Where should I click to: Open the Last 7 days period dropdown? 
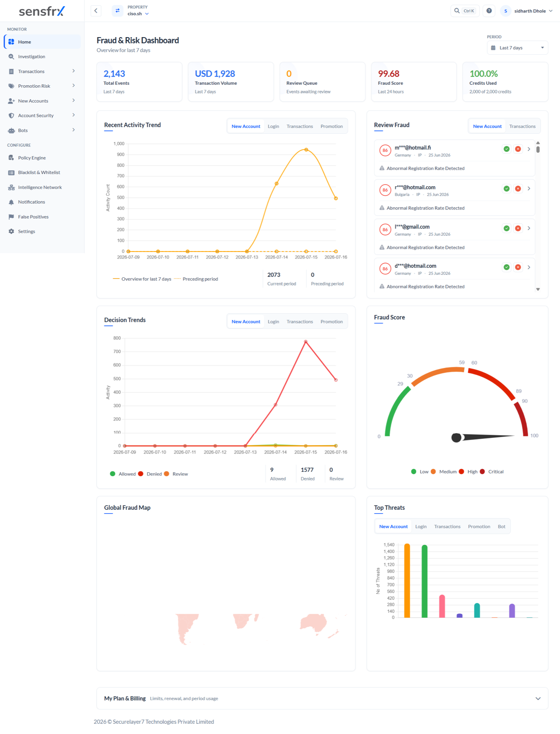517,48
